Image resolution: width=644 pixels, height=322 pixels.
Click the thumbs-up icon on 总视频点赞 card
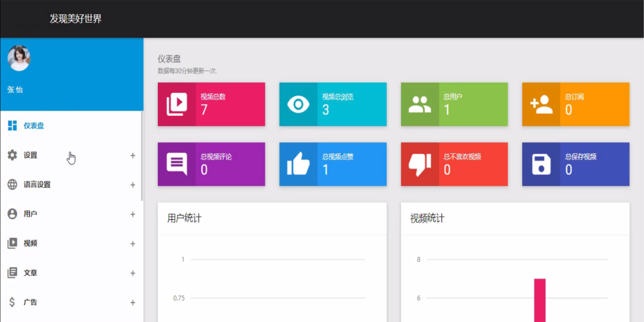[x=298, y=164]
